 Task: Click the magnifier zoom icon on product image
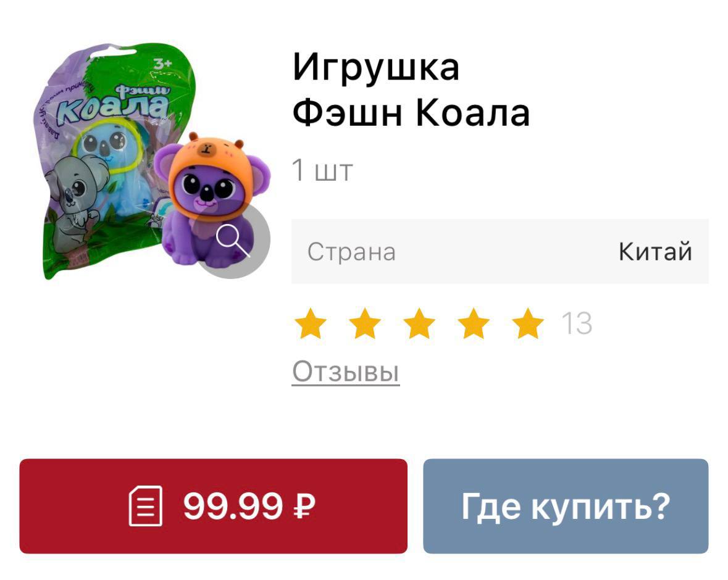pyautogui.click(x=233, y=241)
